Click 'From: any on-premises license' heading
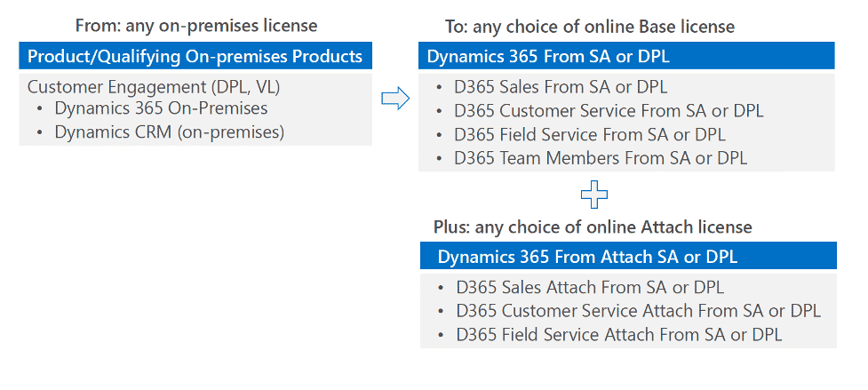This screenshot has height=390, width=868. tap(196, 26)
